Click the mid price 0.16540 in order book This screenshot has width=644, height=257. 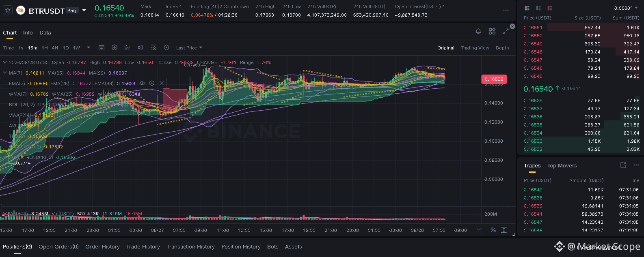point(538,89)
